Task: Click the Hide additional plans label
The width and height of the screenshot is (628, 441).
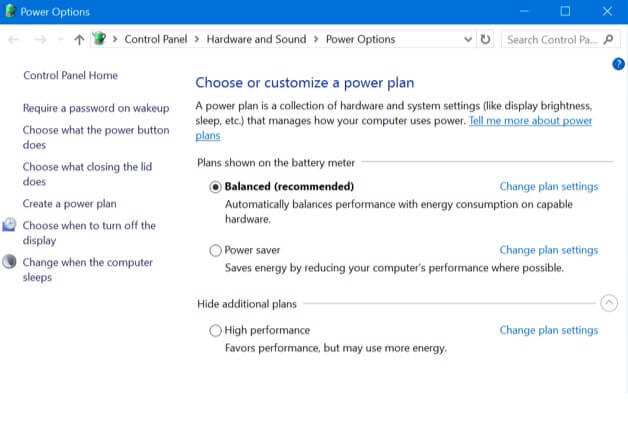Action: [x=247, y=304]
